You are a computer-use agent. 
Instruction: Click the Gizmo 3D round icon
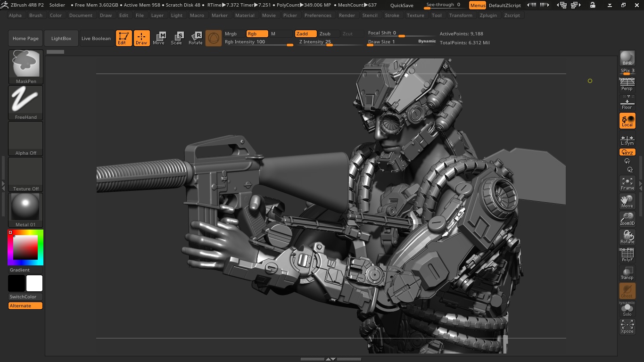click(x=214, y=38)
